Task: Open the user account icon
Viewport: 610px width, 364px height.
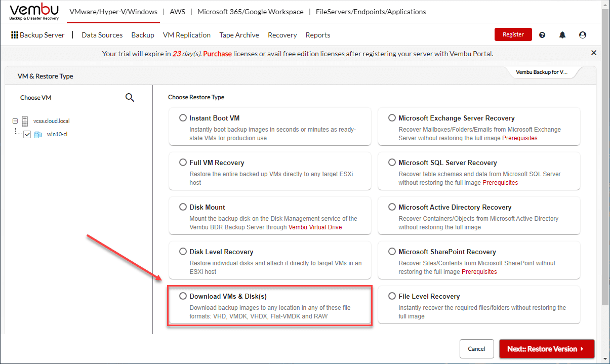Action: point(583,35)
